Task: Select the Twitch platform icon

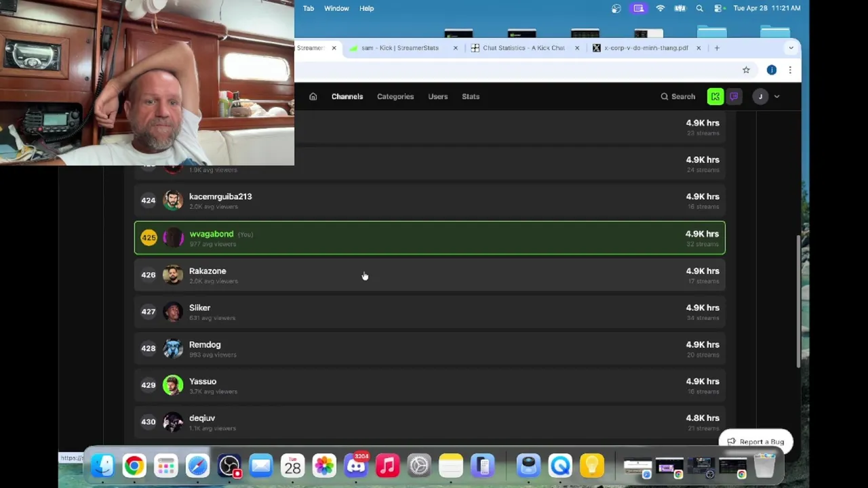Action: [734, 97]
